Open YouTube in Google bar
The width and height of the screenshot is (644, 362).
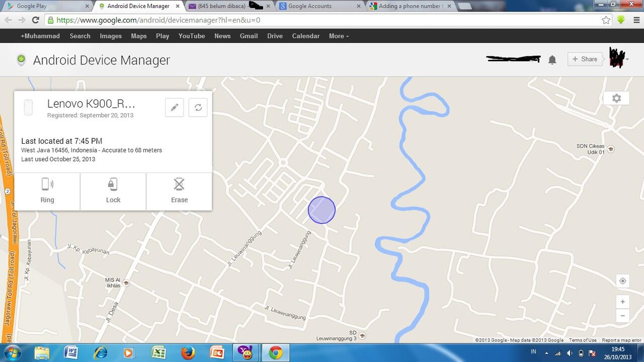click(192, 36)
